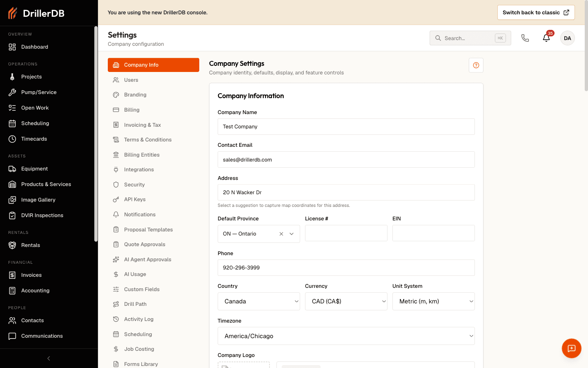Open Job Costing settings

click(154, 349)
